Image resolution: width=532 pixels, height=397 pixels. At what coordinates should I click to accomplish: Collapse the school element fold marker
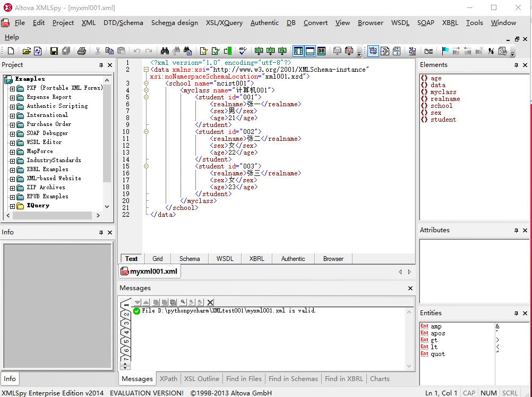coord(146,83)
